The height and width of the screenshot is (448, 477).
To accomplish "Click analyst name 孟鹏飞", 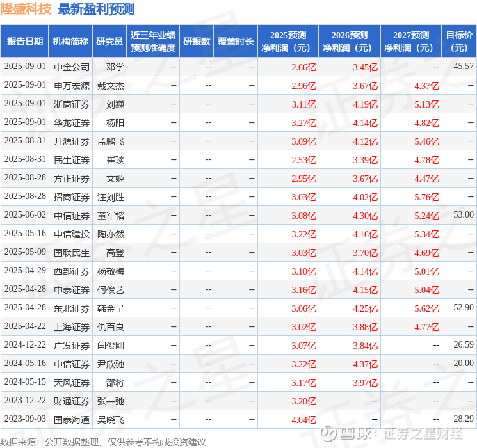I will pyautogui.click(x=111, y=141).
